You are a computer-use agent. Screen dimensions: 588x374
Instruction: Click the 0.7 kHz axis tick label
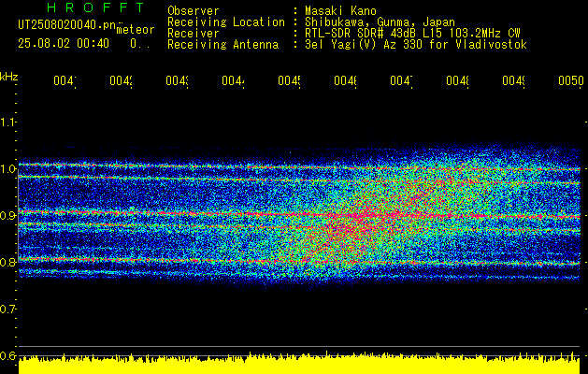tap(8, 309)
